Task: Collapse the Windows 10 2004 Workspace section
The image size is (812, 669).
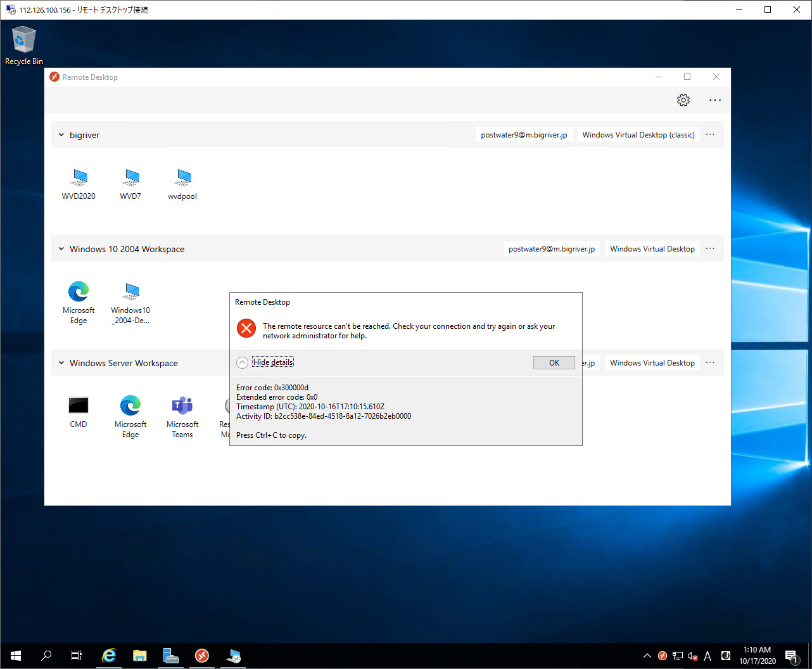Action: coord(61,248)
